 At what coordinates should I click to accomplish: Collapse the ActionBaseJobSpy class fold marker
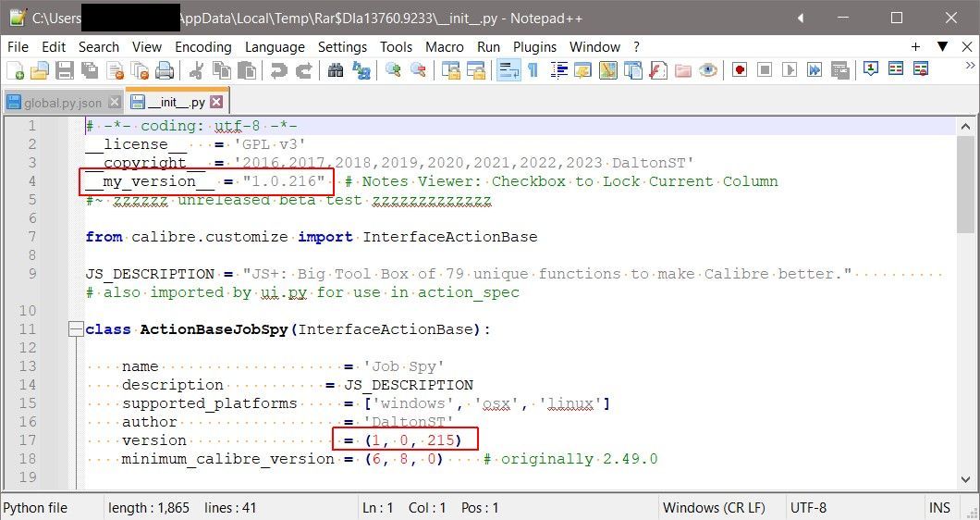coord(76,329)
